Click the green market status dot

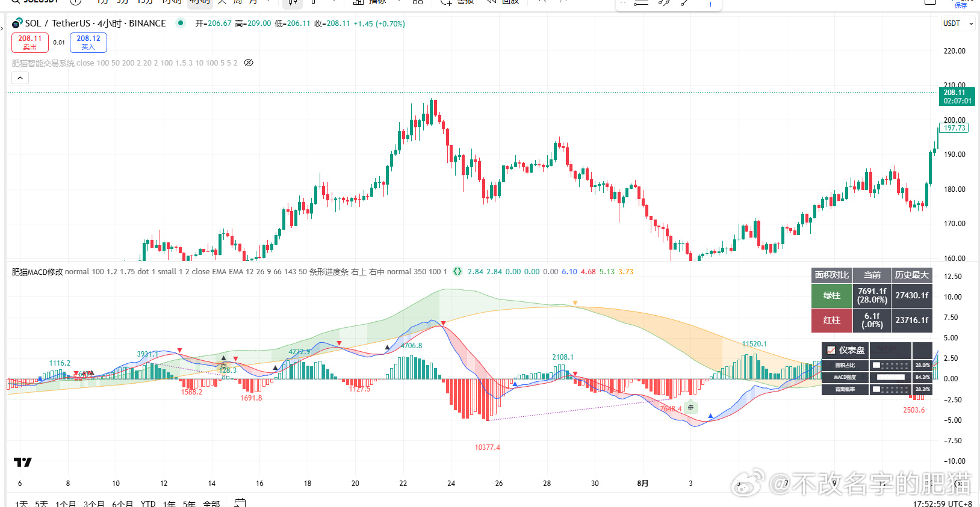click(180, 23)
